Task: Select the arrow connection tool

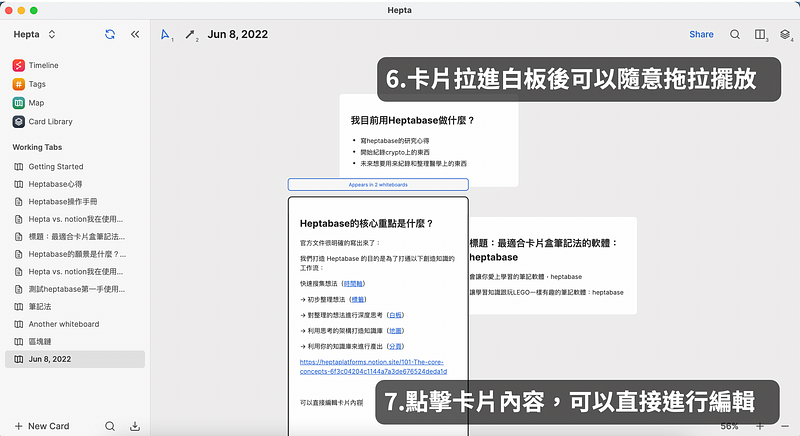Action: coord(190,34)
